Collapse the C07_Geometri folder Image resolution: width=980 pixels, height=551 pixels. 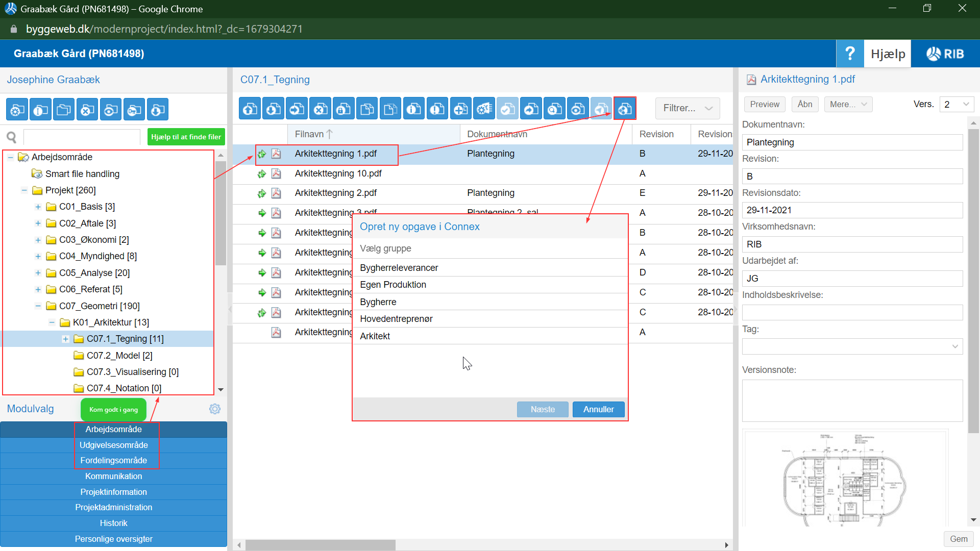click(38, 306)
